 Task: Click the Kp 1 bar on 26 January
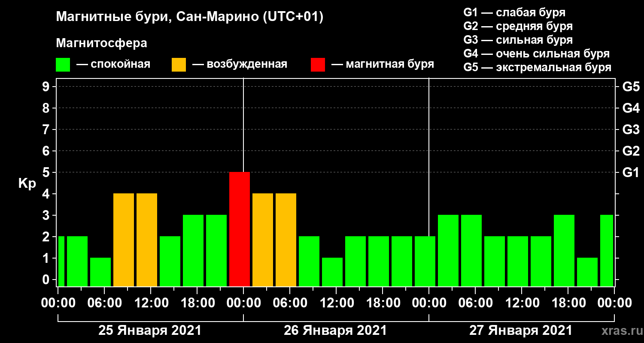332,272
